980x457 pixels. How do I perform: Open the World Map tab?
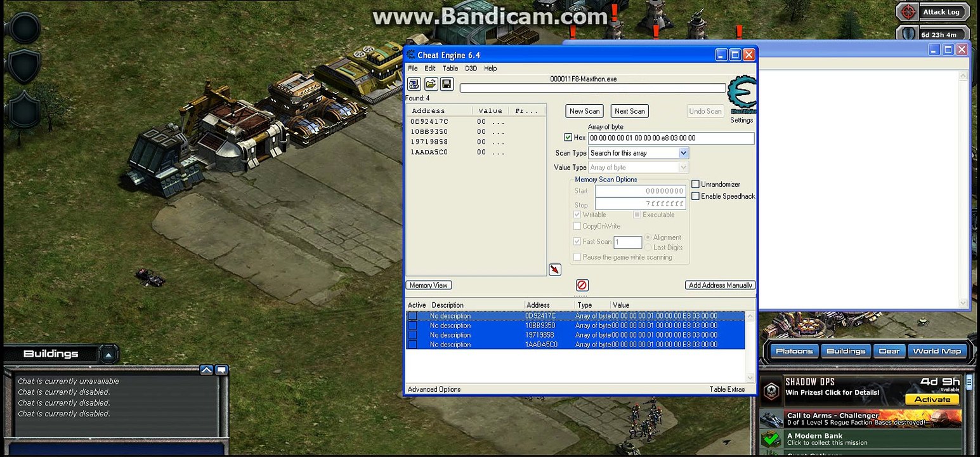(x=936, y=351)
